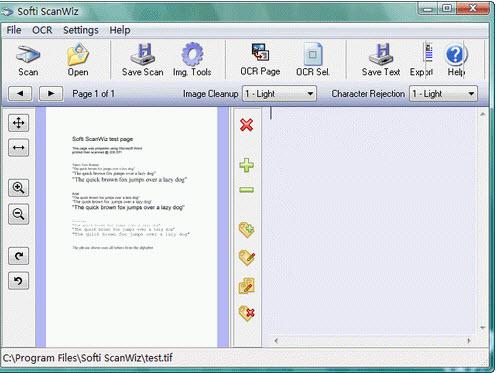Click the tag with pencil edit icon
The image size is (497, 373).
247,258
